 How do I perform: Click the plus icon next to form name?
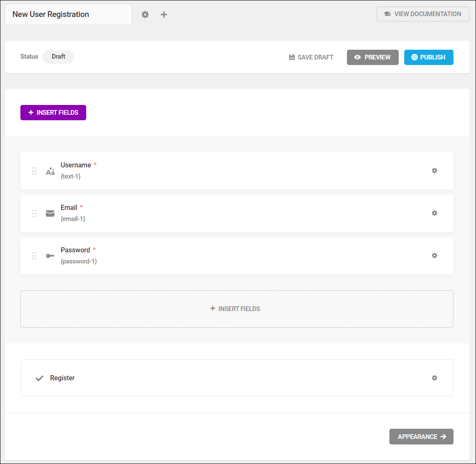point(163,14)
